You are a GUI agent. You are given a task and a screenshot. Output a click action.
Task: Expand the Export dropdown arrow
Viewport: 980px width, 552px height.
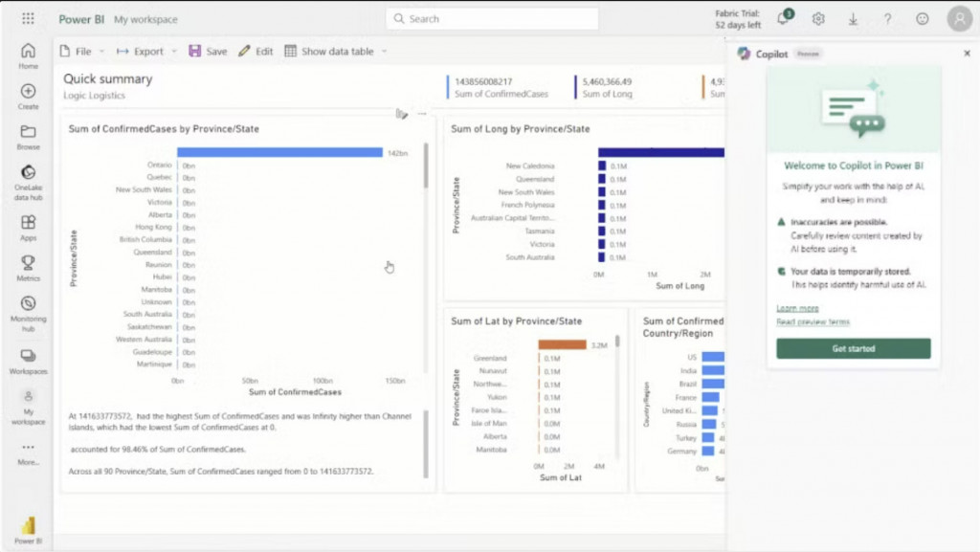point(174,52)
